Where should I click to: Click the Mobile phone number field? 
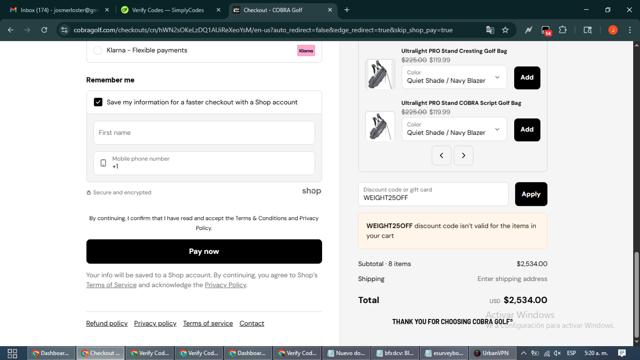(x=204, y=163)
